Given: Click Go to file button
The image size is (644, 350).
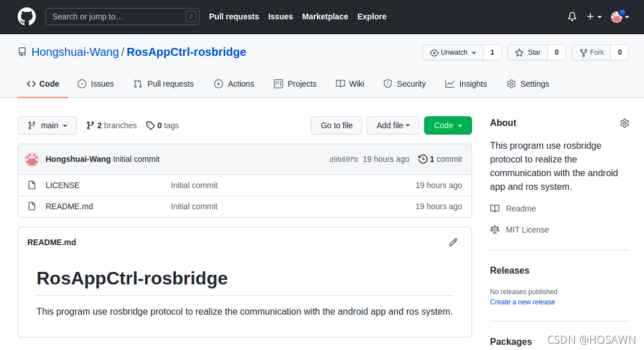Looking at the screenshot, I should pos(337,125).
